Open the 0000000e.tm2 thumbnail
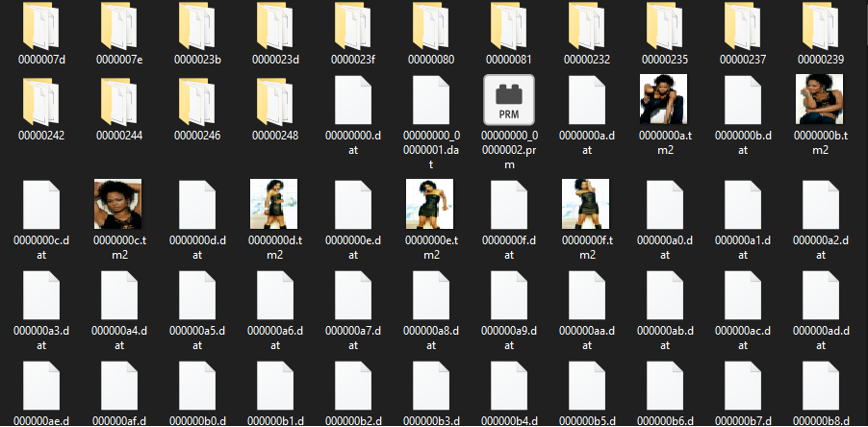This screenshot has height=427, width=868. (x=430, y=202)
